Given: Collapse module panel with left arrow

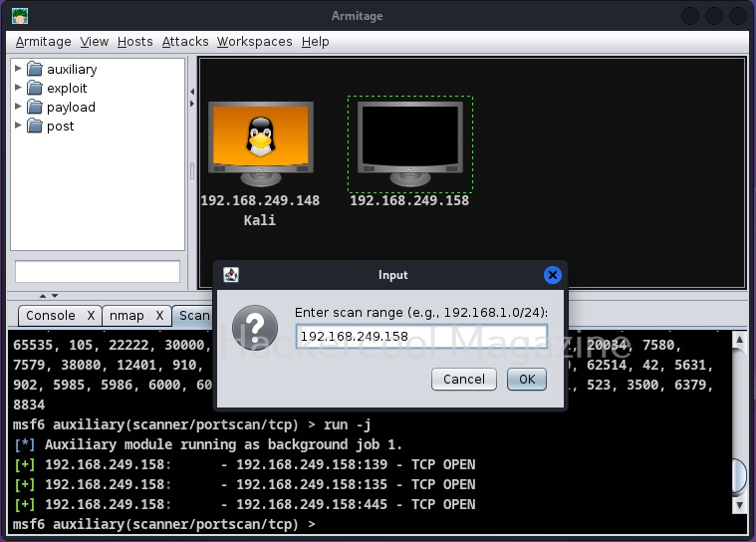Looking at the screenshot, I should click(192, 91).
